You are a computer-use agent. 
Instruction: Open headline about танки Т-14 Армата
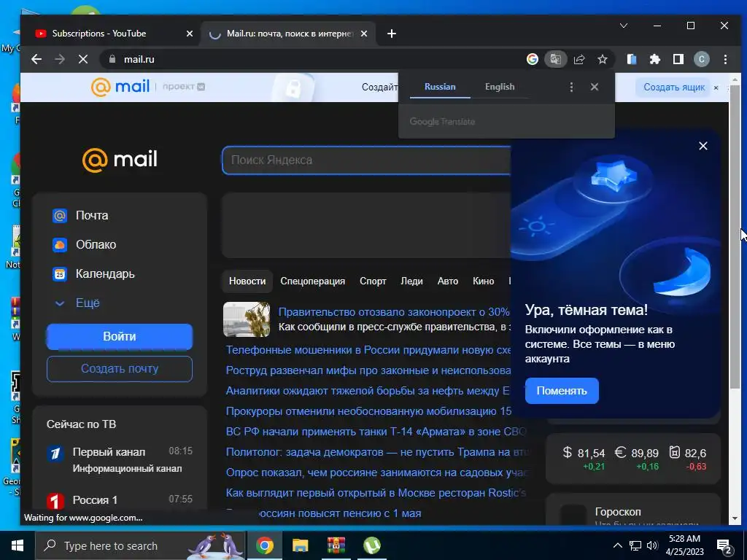376,432
